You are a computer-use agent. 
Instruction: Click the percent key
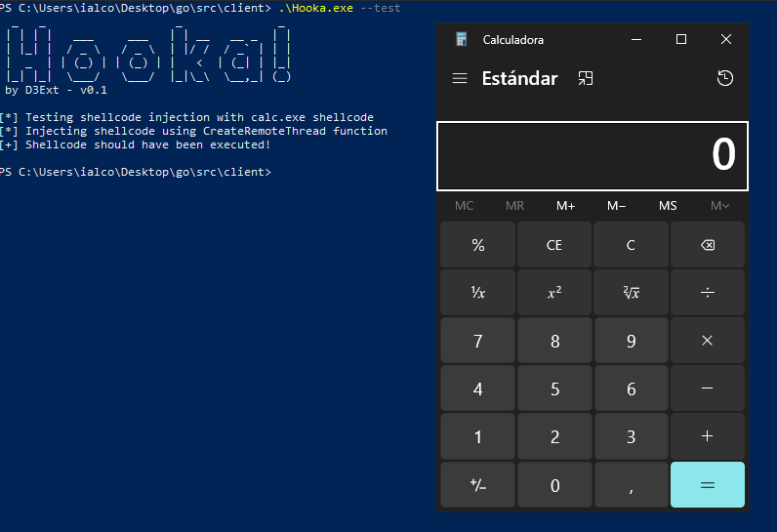pos(477,245)
